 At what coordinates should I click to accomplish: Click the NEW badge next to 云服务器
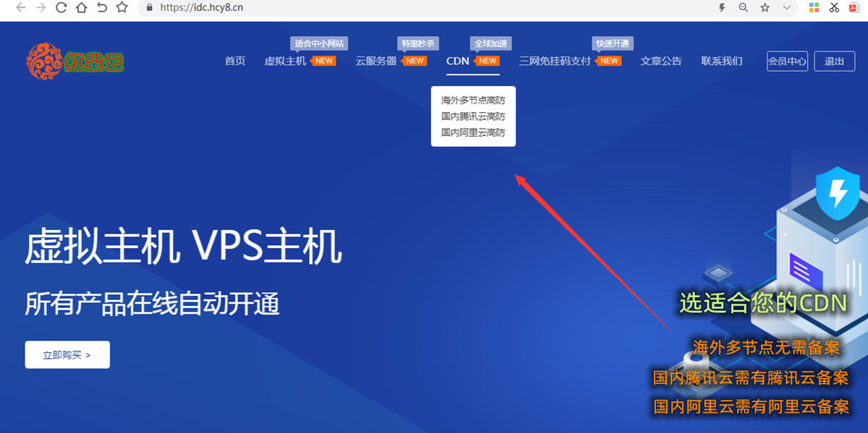tap(414, 61)
